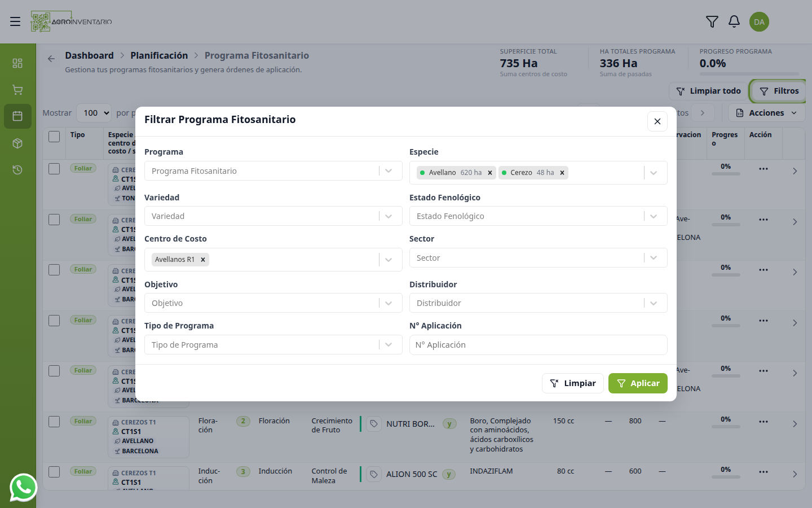Toggle the select-all checkbox in table header
Image resolution: width=812 pixels, height=508 pixels.
pyautogui.click(x=54, y=137)
